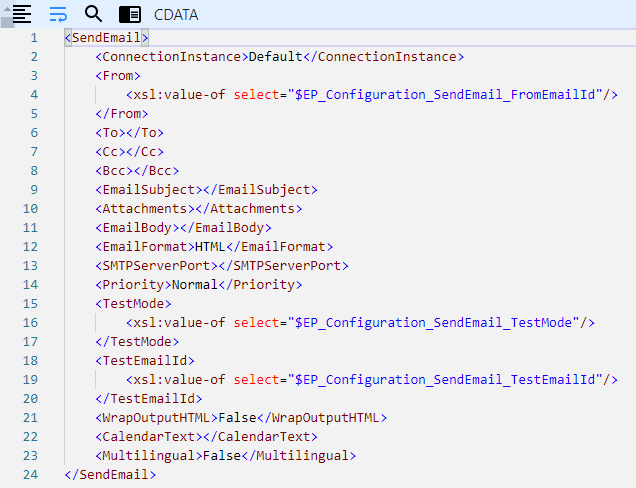636x488 pixels.
Task: Click the closing ConnectionInstance tag
Action: (383, 57)
